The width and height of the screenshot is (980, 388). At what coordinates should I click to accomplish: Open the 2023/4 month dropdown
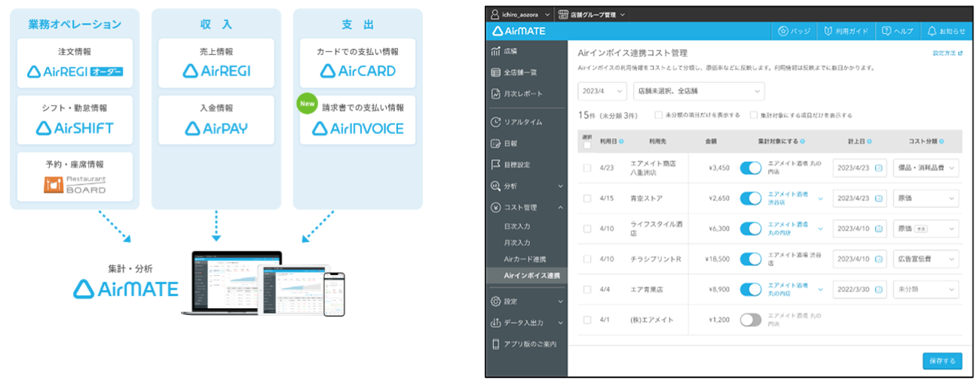(602, 91)
